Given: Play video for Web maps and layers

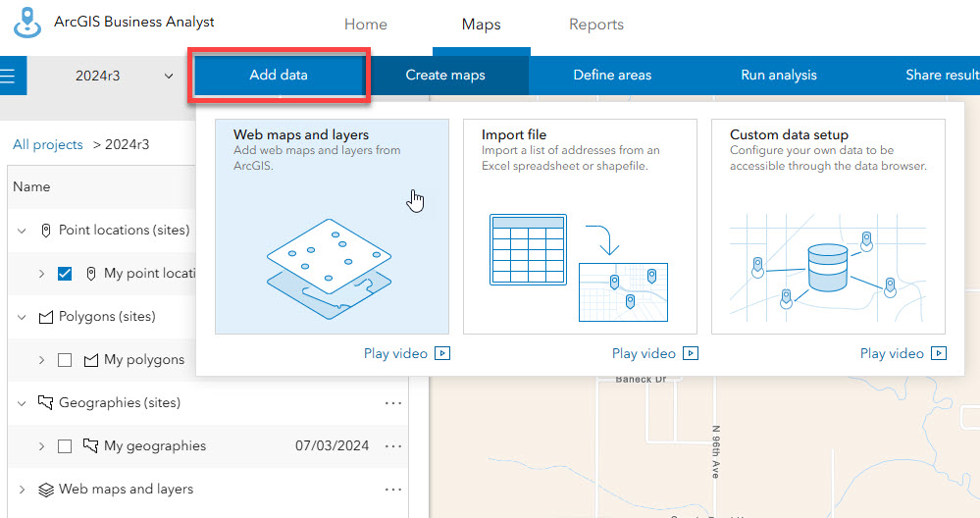Looking at the screenshot, I should [395, 353].
